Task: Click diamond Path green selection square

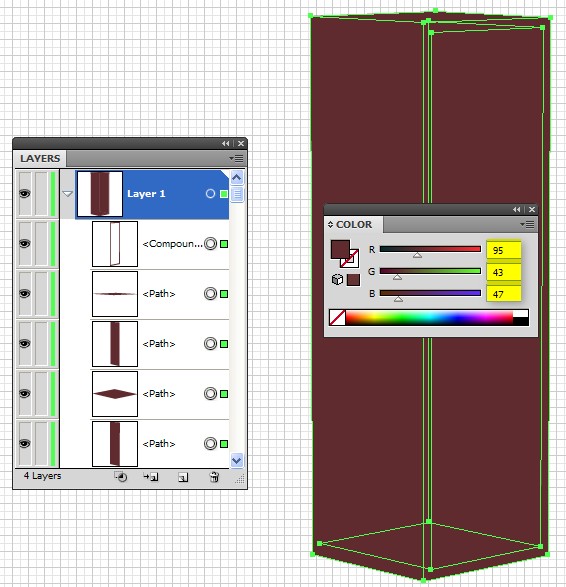Action: point(224,394)
